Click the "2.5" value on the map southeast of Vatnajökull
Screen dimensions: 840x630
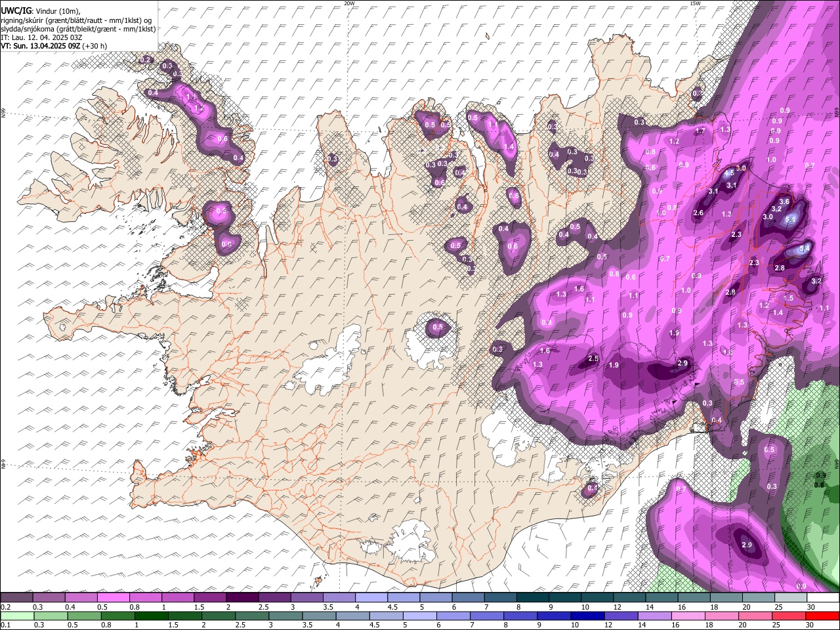tap(593, 358)
